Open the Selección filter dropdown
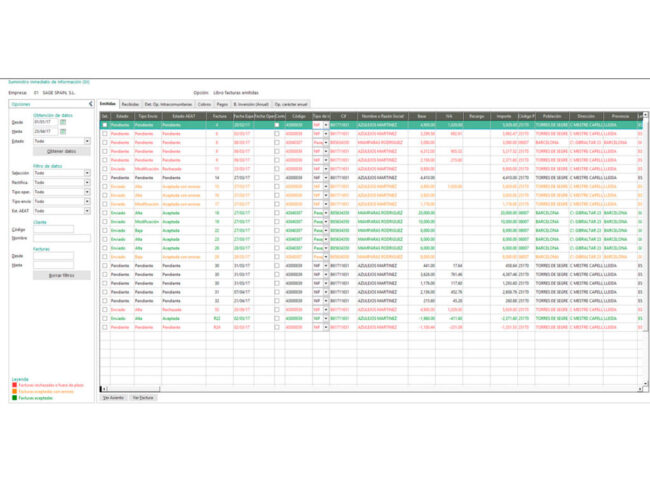 (87, 173)
